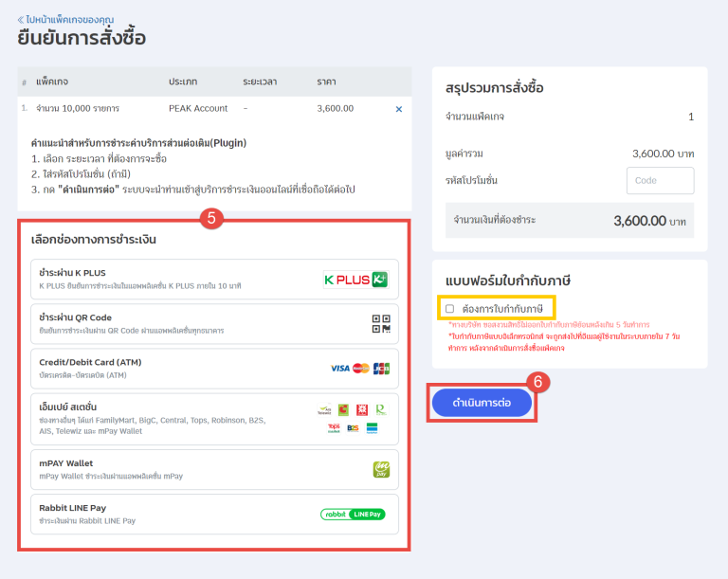Click the mPAY Wallet green icon
The height and width of the screenshot is (579, 728).
pyautogui.click(x=381, y=470)
